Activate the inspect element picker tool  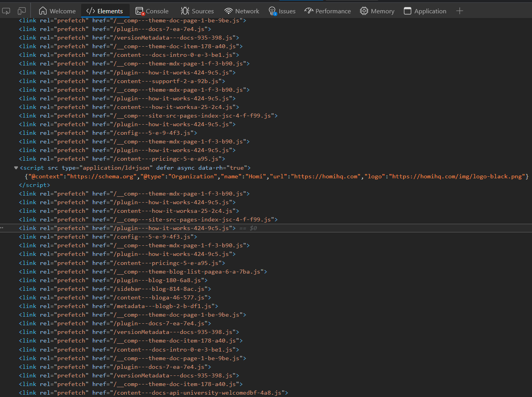[x=6, y=11]
